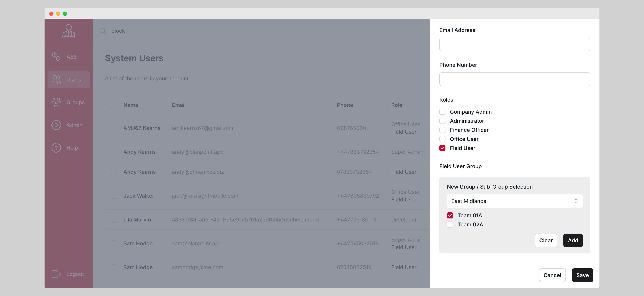Image resolution: width=644 pixels, height=296 pixels.
Task: Open the East Midlands group dropdown
Action: click(x=514, y=201)
